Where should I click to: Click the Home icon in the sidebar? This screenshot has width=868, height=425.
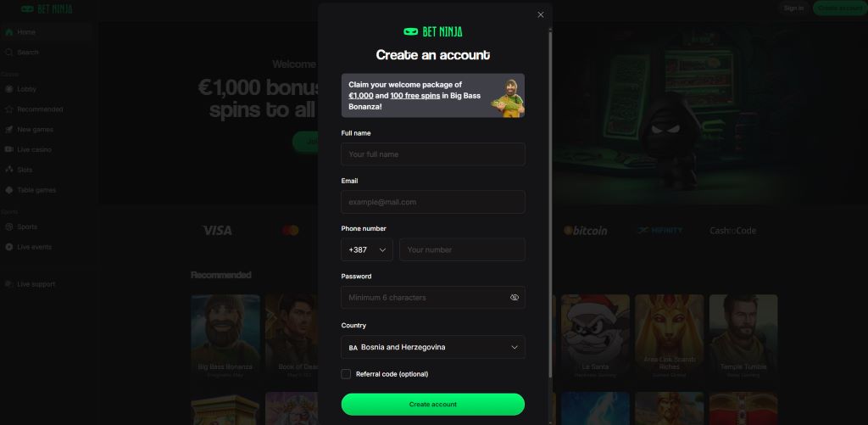tap(8, 32)
